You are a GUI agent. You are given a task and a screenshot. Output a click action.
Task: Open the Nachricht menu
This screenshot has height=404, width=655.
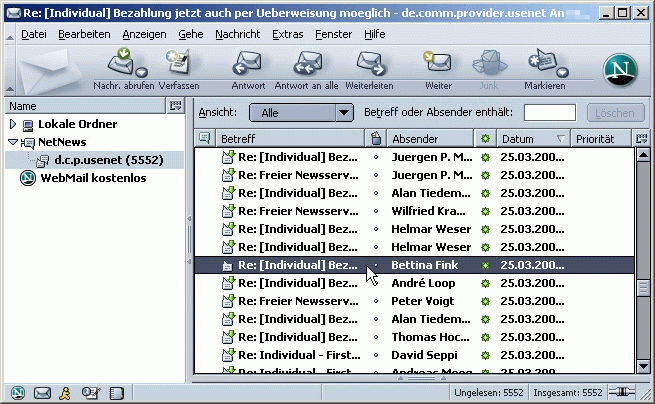tap(237, 34)
